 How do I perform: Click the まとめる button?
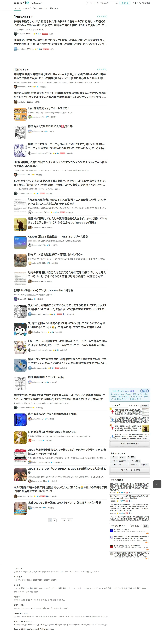point(125,3)
